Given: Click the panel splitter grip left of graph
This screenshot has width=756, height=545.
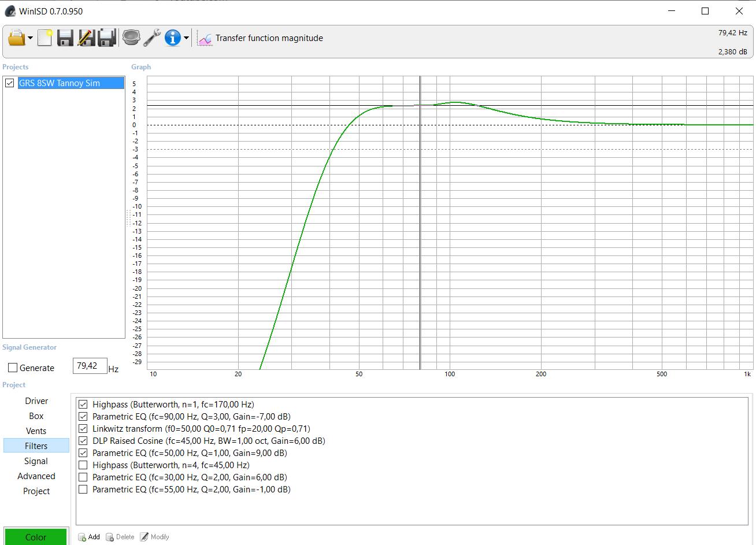Looking at the screenshot, I should pyautogui.click(x=128, y=218).
